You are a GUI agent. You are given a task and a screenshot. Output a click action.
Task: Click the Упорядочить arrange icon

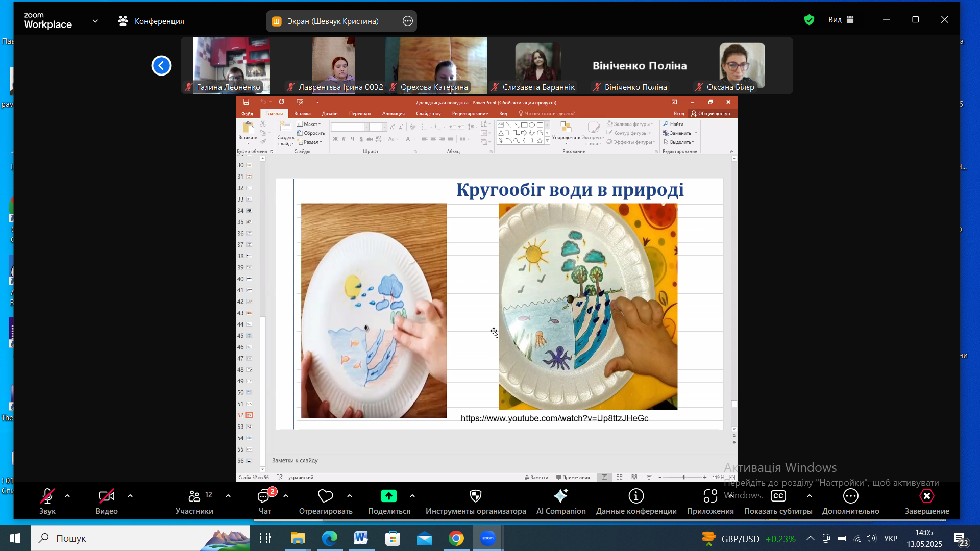click(x=566, y=128)
